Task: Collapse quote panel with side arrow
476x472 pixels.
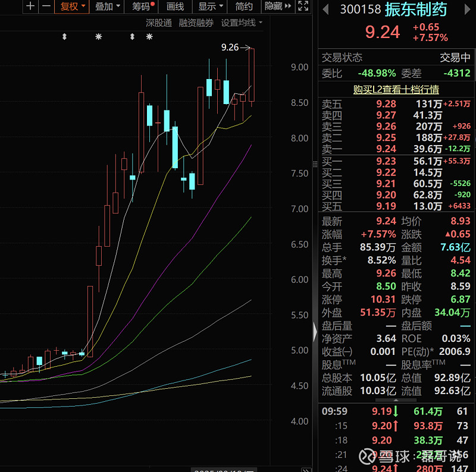Action: pos(315,331)
